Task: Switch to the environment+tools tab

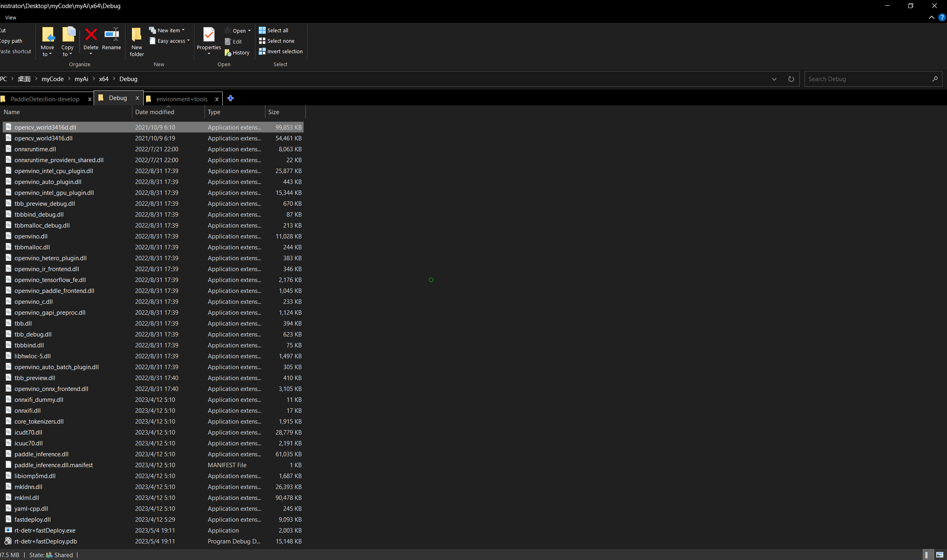Action: (x=182, y=99)
